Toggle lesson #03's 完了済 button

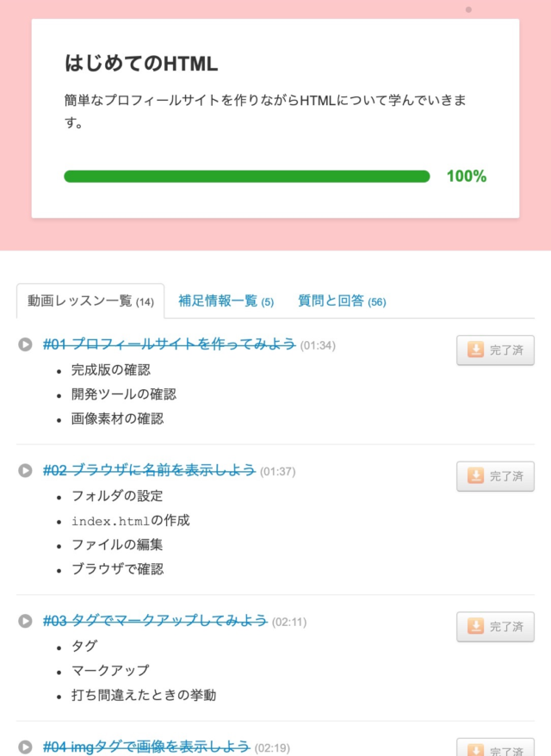click(x=495, y=626)
